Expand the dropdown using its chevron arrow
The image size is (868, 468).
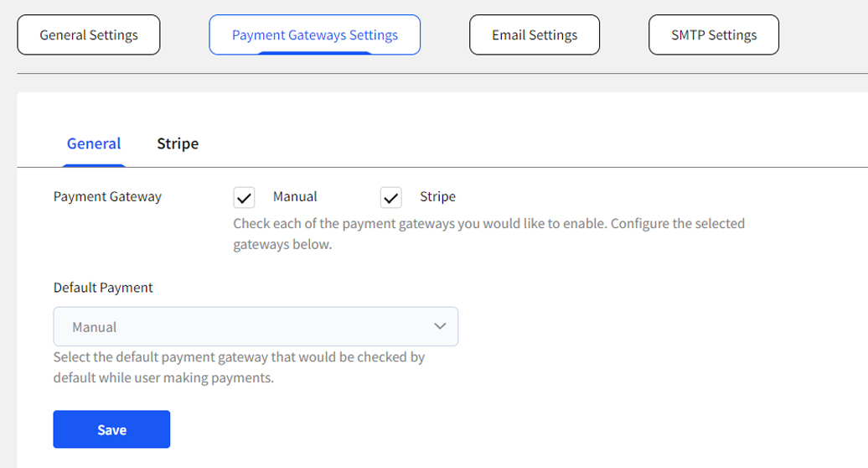(440, 326)
